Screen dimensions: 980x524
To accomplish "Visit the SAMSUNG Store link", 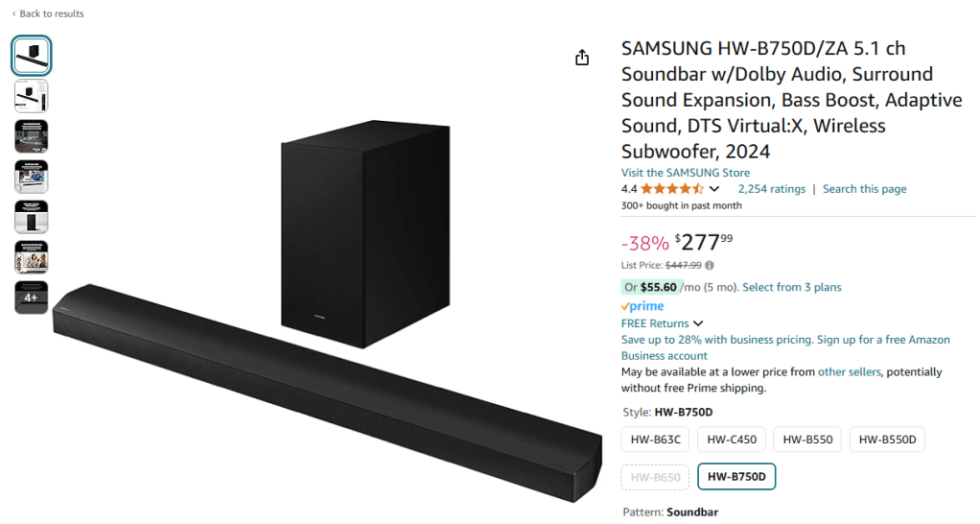I will [x=686, y=173].
